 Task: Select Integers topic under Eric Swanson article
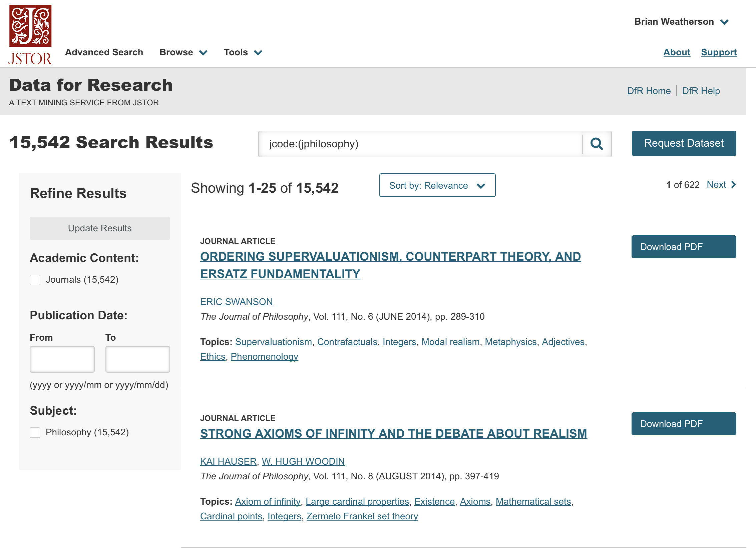coord(399,342)
